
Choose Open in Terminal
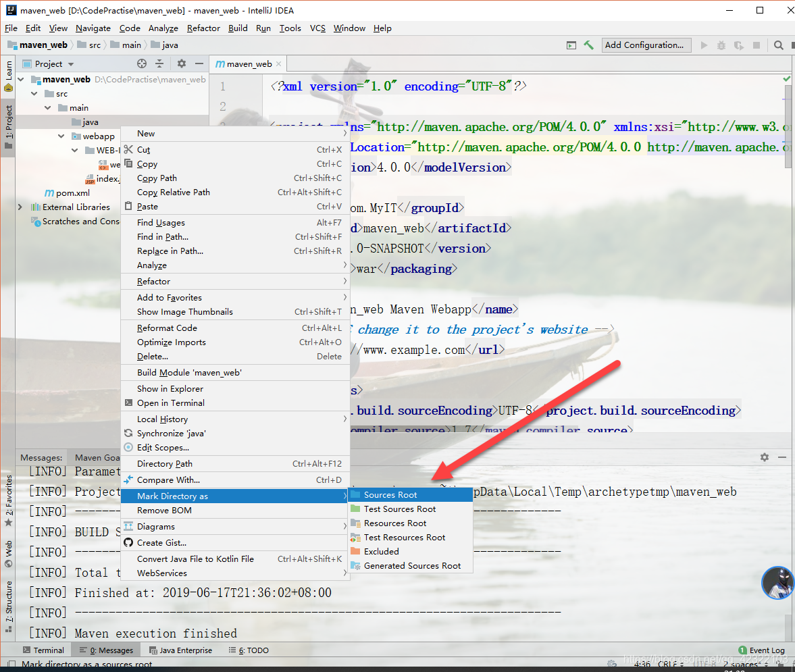pos(235,403)
